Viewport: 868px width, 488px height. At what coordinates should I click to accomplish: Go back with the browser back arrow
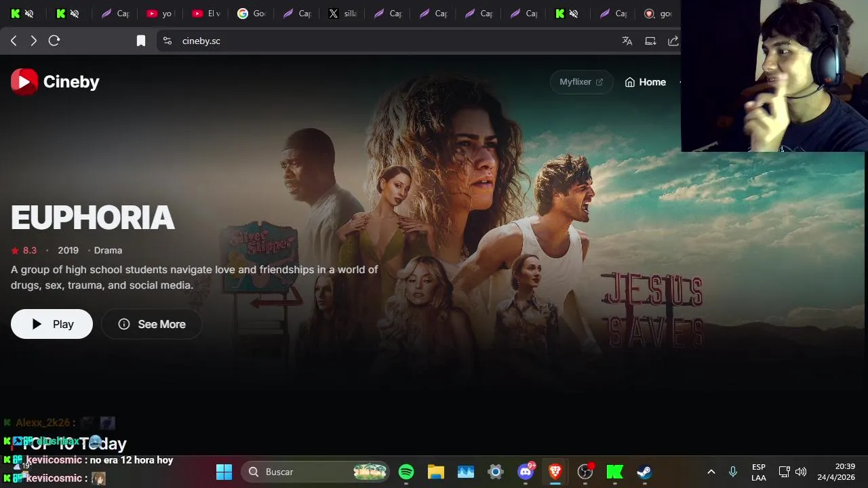pyautogui.click(x=14, y=41)
